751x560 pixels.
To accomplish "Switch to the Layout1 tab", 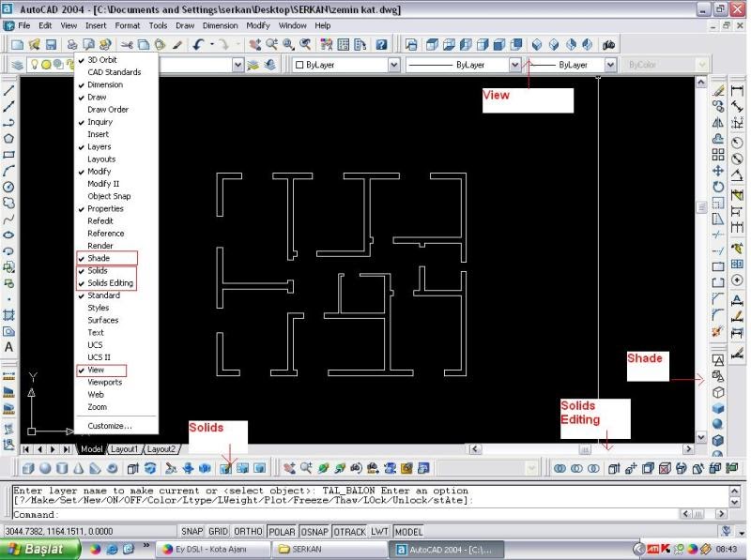I will pos(124,449).
